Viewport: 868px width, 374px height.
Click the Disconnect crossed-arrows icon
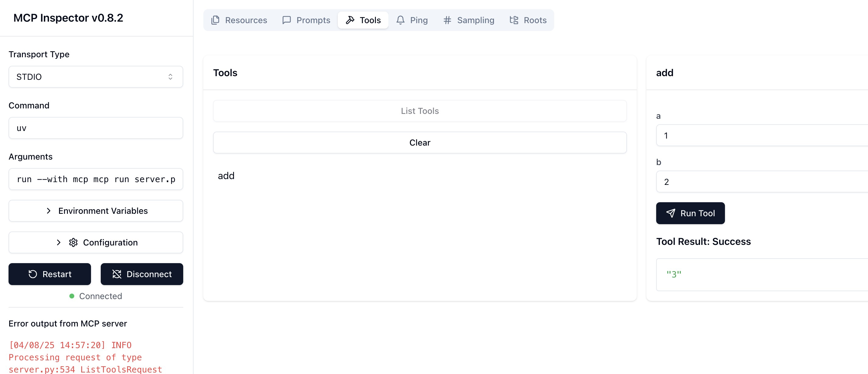(x=117, y=274)
